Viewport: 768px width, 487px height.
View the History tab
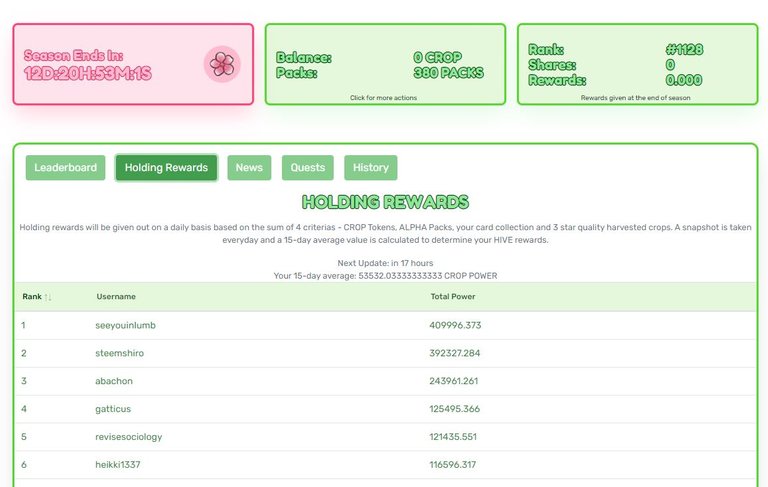pos(371,168)
